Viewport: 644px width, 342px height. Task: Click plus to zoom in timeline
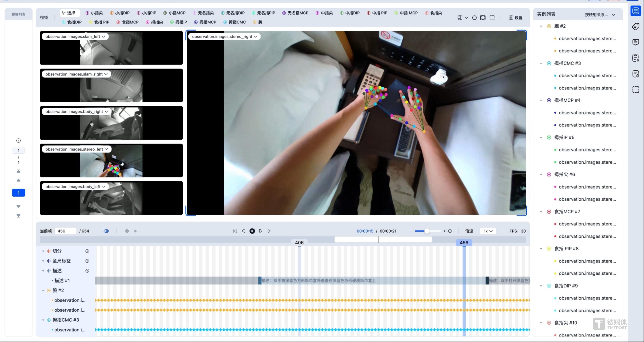coord(444,231)
